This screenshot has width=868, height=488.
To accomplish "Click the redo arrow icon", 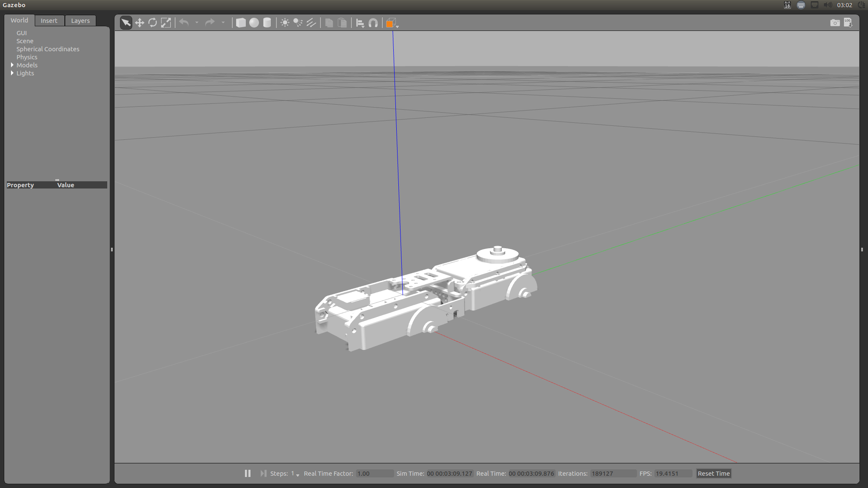I will pyautogui.click(x=210, y=22).
